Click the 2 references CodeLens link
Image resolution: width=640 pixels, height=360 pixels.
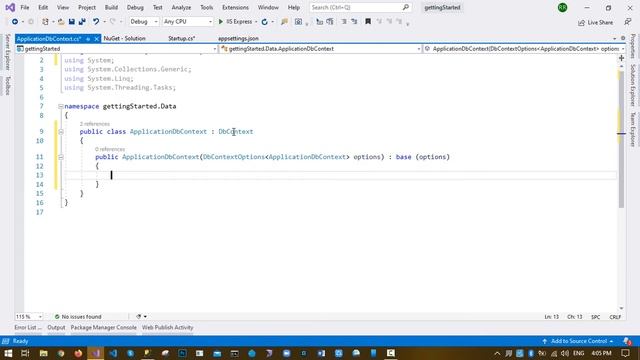[x=95, y=124]
